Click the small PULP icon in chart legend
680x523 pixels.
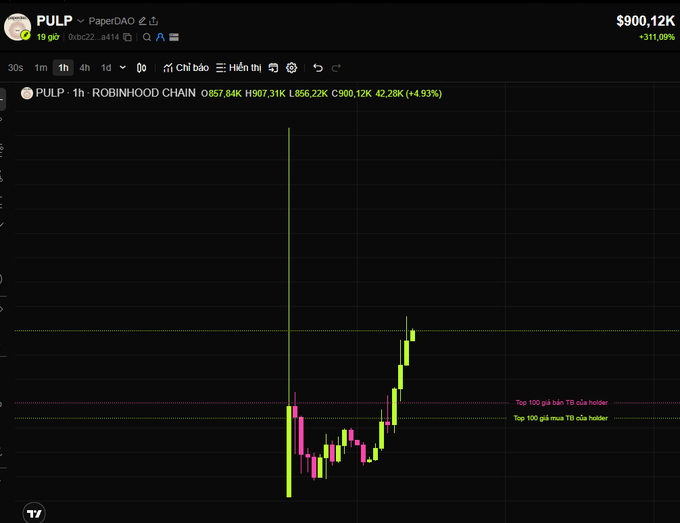27,93
